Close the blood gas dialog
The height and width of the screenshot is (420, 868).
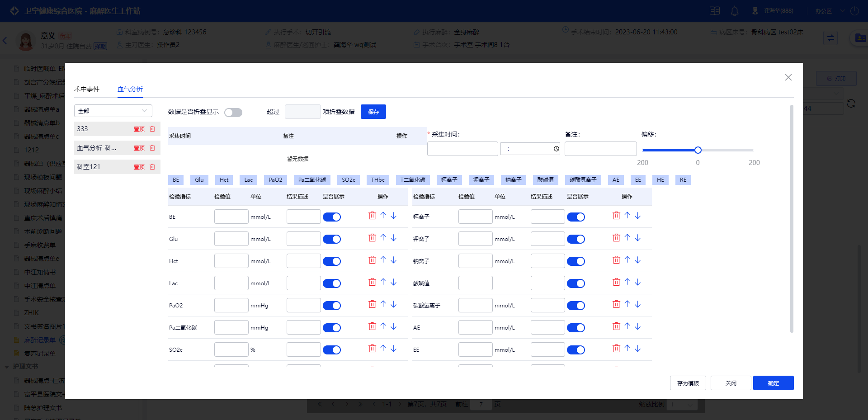[x=788, y=77]
